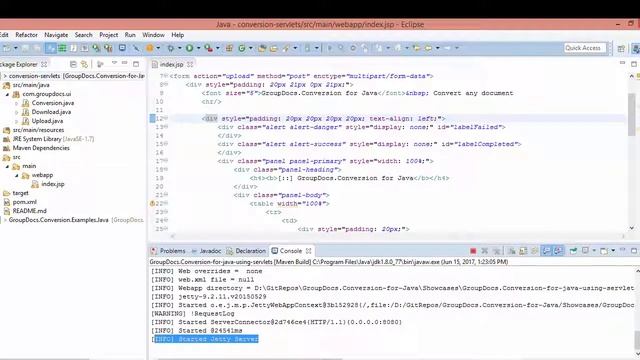This screenshot has height=360, width=640.
Task: Click the orange circle toolbar icon
Action: tap(150, 48)
